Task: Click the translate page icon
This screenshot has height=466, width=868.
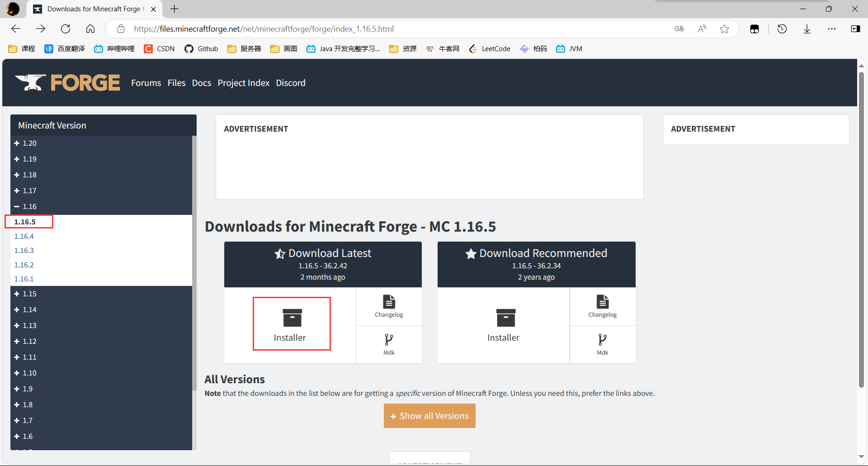Action: point(679,29)
